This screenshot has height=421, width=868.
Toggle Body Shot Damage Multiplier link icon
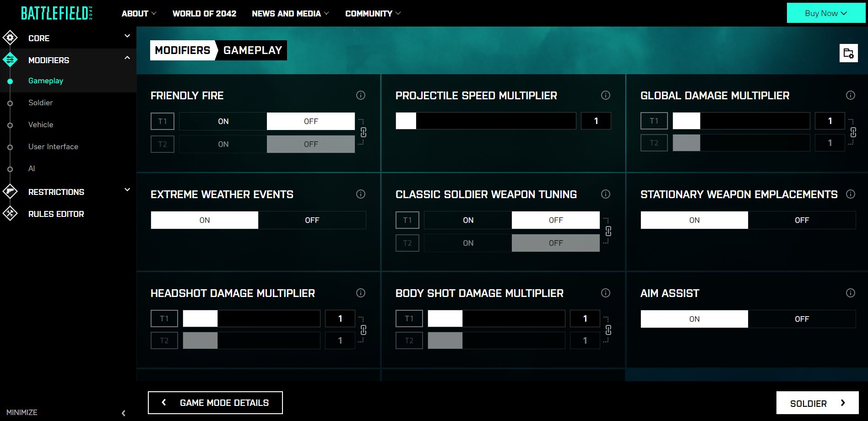[x=608, y=330]
